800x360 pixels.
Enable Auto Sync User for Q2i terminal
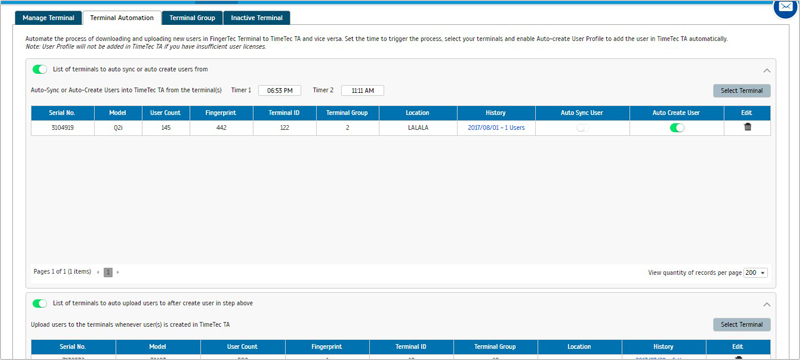(582, 128)
